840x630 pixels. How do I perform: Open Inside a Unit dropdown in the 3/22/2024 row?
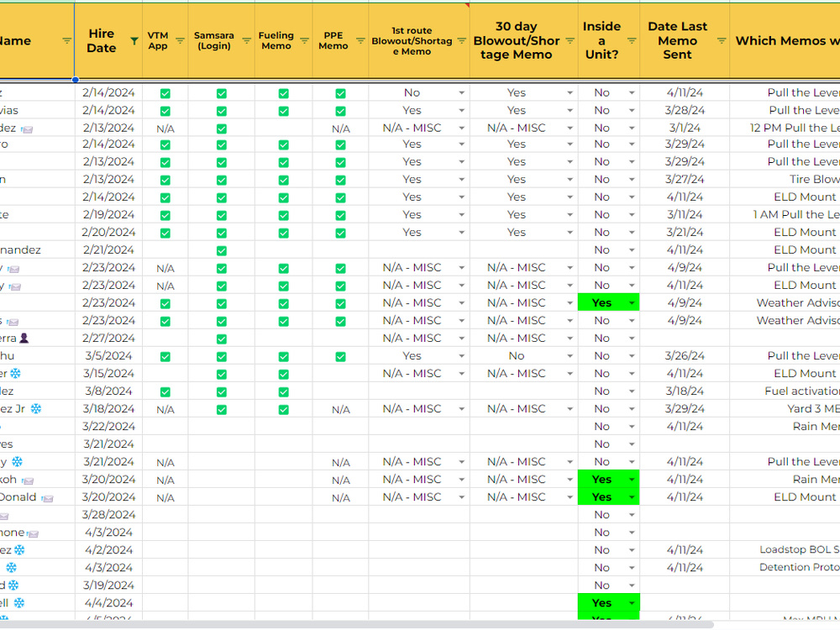(632, 427)
